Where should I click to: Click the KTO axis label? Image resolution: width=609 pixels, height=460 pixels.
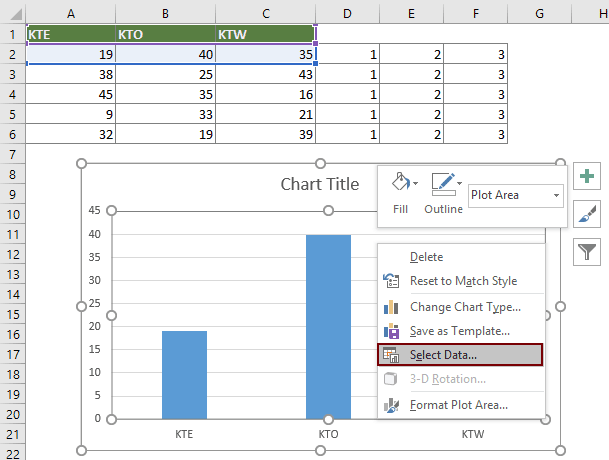[329, 434]
